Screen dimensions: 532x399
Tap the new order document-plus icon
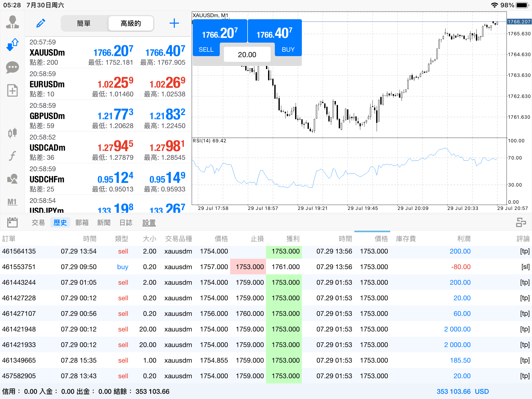(x=12, y=90)
